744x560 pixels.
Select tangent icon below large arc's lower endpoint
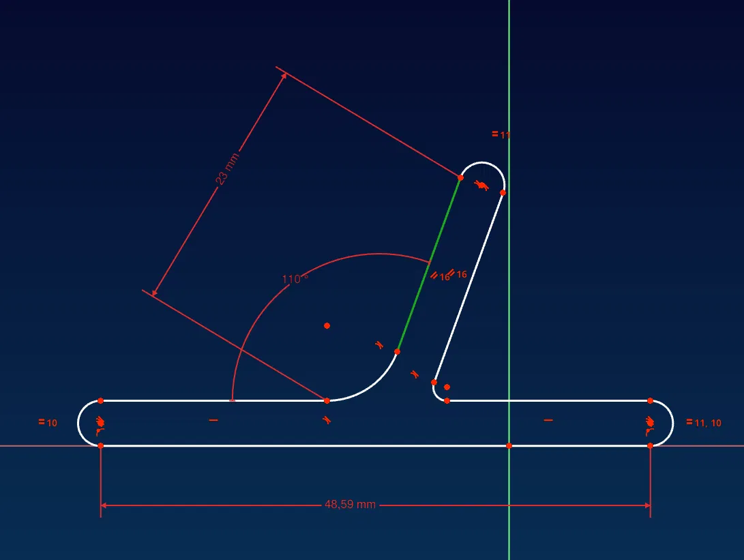(327, 419)
